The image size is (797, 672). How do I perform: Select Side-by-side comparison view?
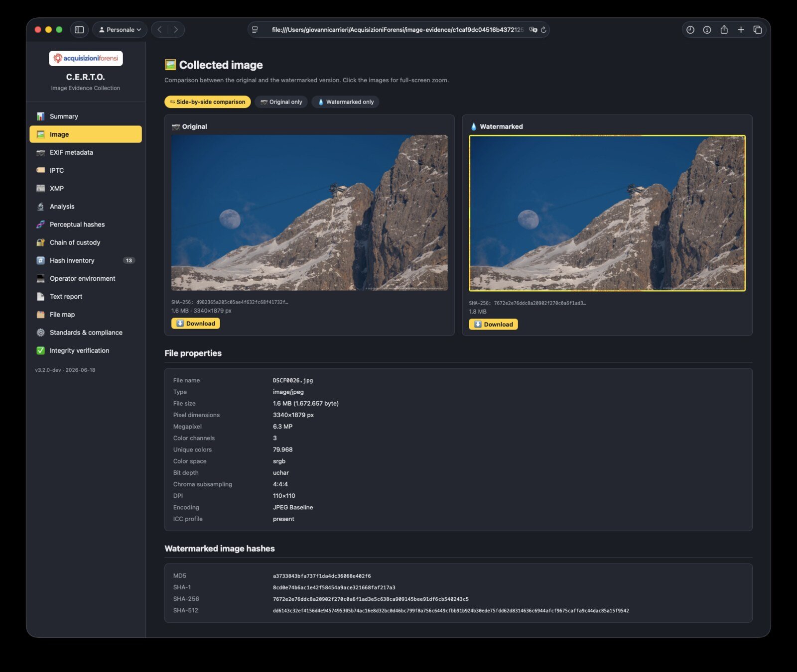tap(207, 102)
